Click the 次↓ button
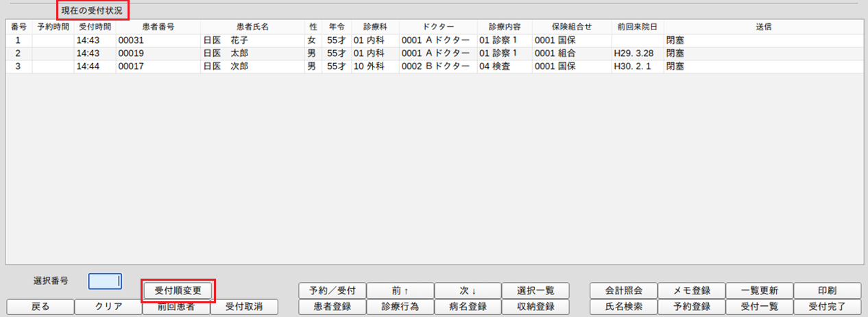The image size is (868, 317). coord(468,290)
